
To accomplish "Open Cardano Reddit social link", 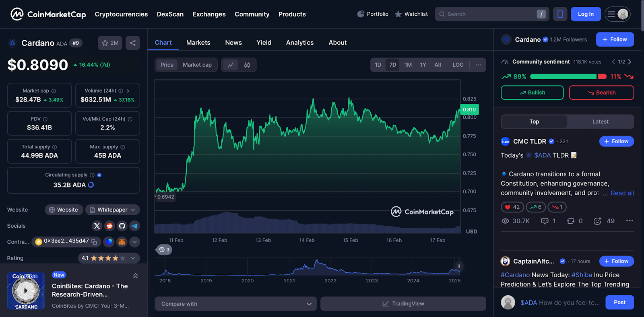I will coord(109,226).
